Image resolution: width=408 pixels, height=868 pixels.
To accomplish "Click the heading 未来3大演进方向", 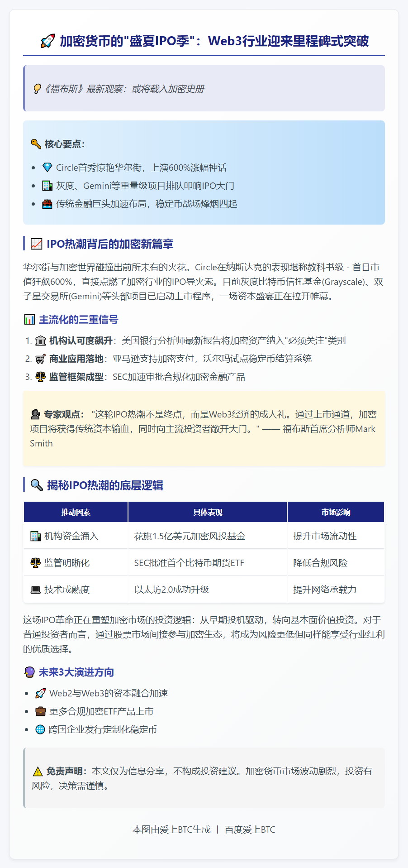I will [x=76, y=672].
